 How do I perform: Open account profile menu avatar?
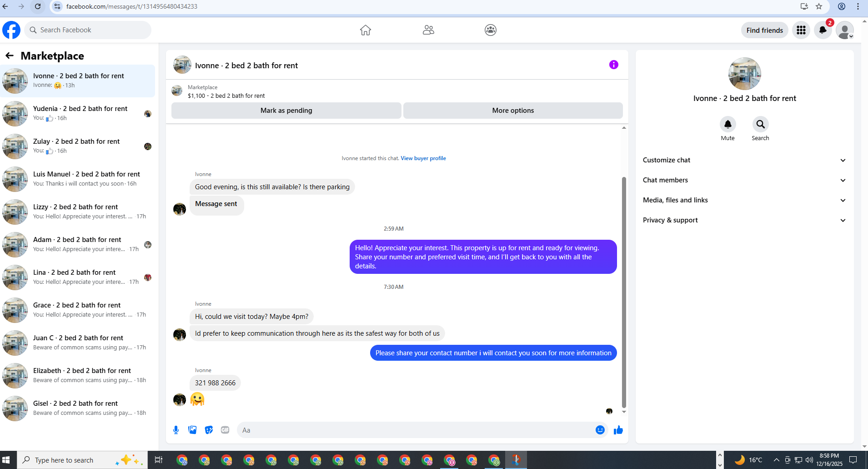click(x=845, y=30)
